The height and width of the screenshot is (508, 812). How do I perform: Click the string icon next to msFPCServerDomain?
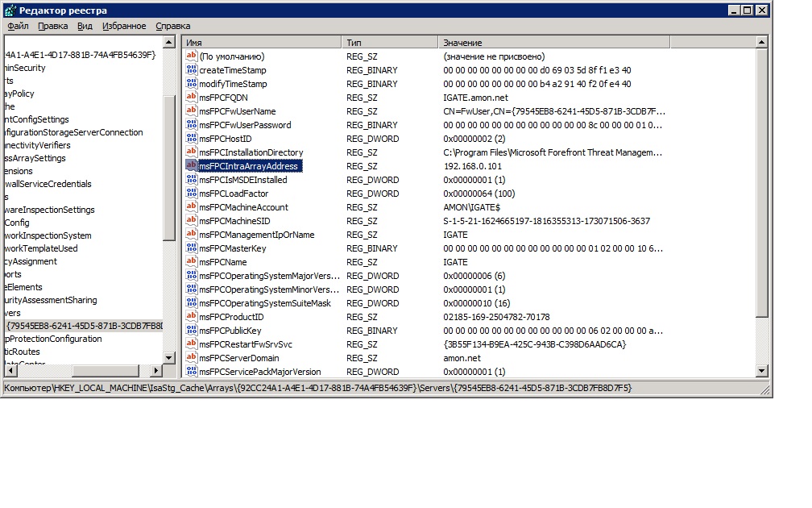(192, 358)
